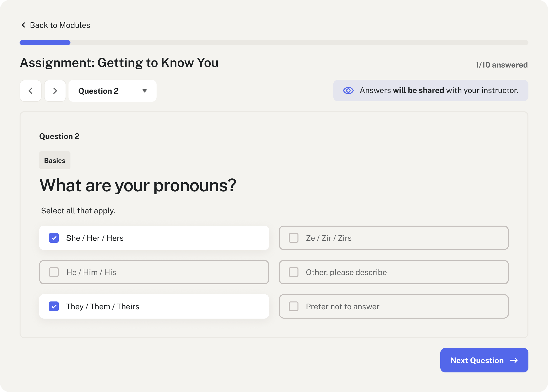This screenshot has height=392, width=548.
Task: Enable the He / Him / His checkbox
Action: pos(54,272)
